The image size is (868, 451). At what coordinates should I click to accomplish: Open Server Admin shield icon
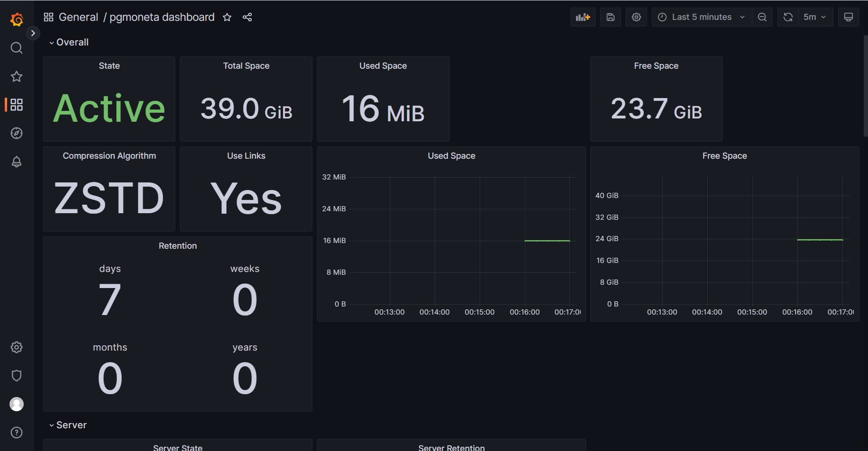17,376
